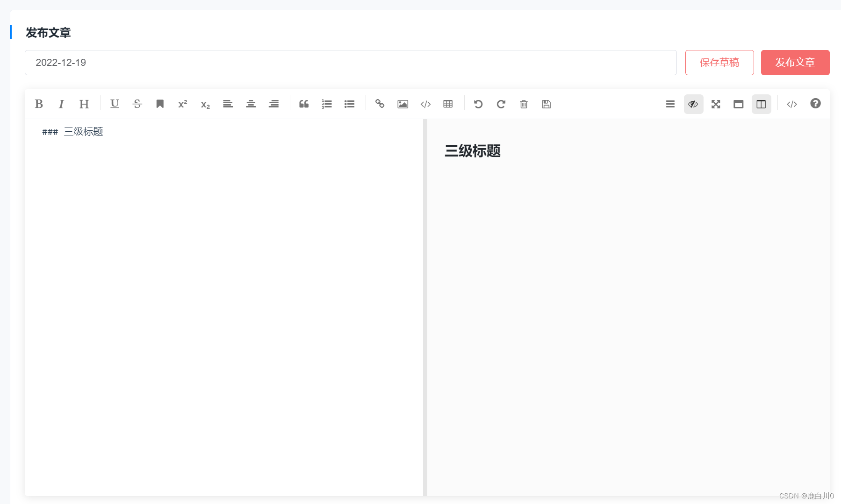
Task: Align text to the right
Action: (273, 104)
